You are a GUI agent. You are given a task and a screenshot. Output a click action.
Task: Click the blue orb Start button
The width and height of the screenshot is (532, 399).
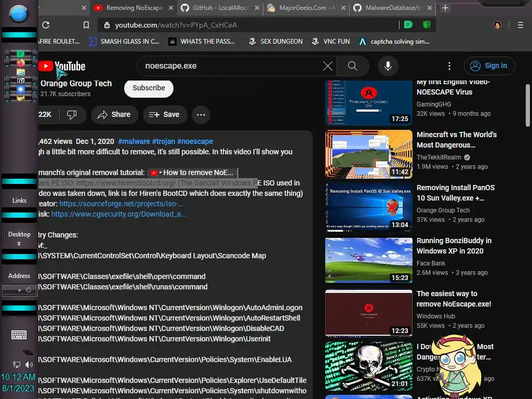(x=19, y=14)
